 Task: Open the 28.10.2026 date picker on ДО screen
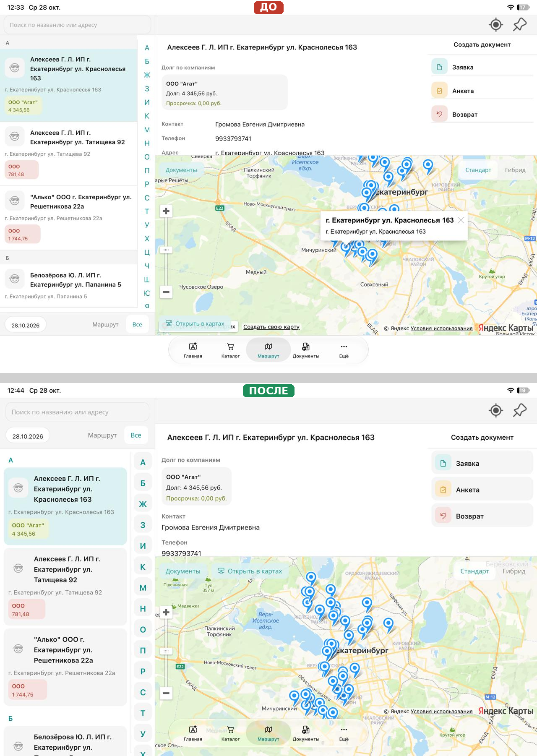pos(26,325)
